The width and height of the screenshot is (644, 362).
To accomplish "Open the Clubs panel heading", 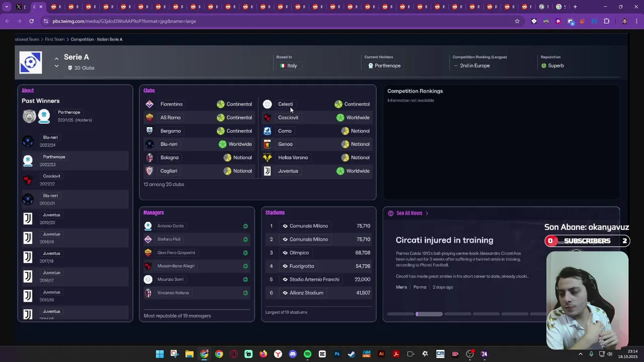I will coord(149,90).
